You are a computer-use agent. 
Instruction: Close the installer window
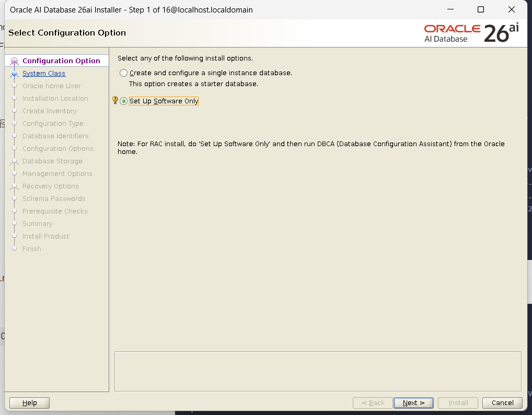[x=512, y=9]
